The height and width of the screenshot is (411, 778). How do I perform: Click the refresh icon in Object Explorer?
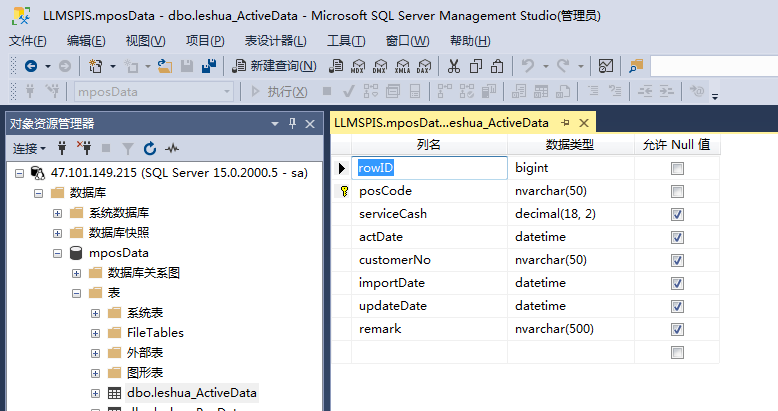150,148
